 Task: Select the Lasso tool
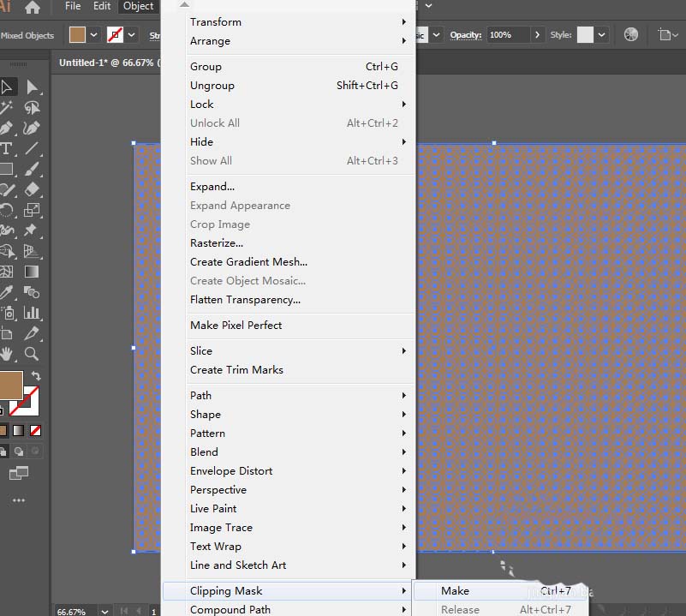coord(32,107)
